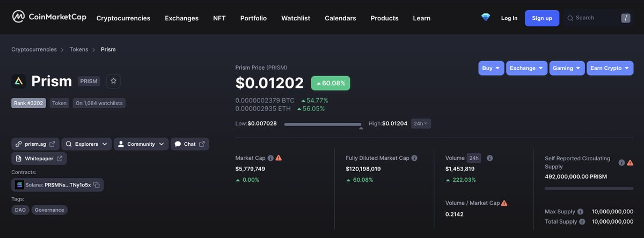The image size is (644, 238).
Task: Open the Earn Crypto dropdown
Action: [610, 68]
